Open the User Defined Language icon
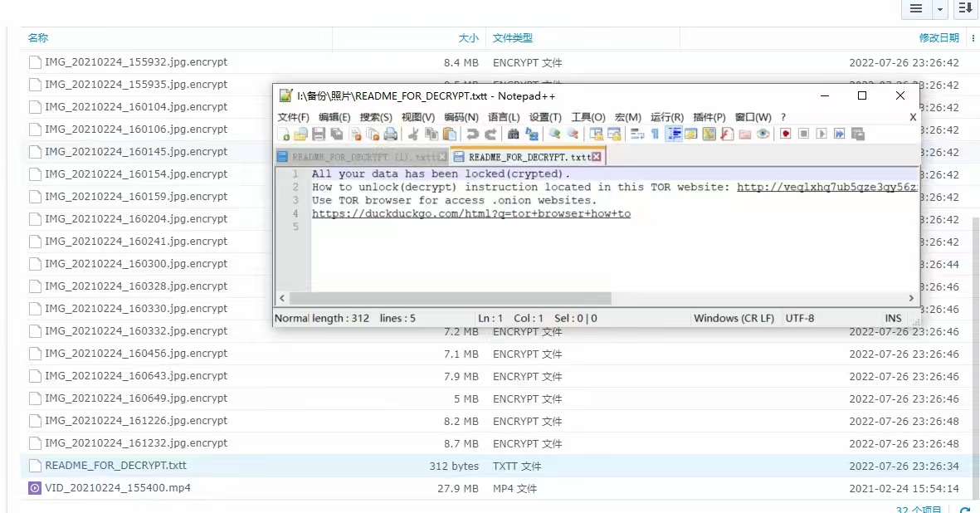Viewport: 980px width, 513px height. 690,134
